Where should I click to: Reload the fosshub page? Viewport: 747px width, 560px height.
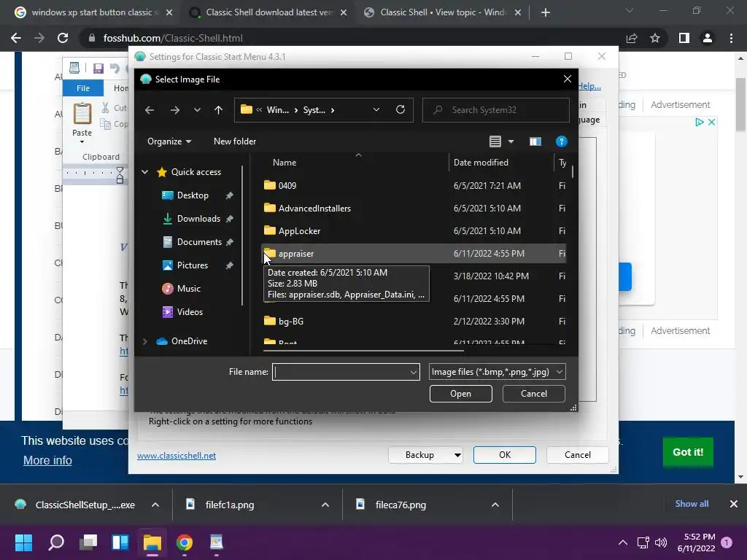(x=63, y=38)
